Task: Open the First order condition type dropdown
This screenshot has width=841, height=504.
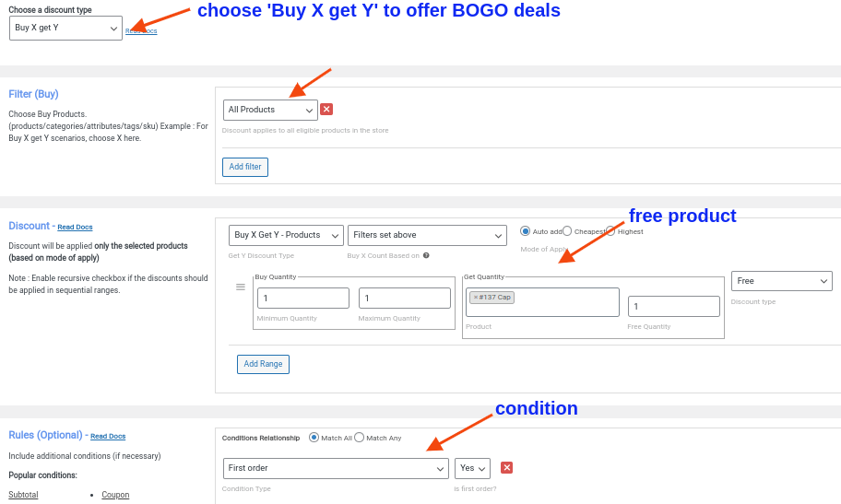Action: coord(336,468)
